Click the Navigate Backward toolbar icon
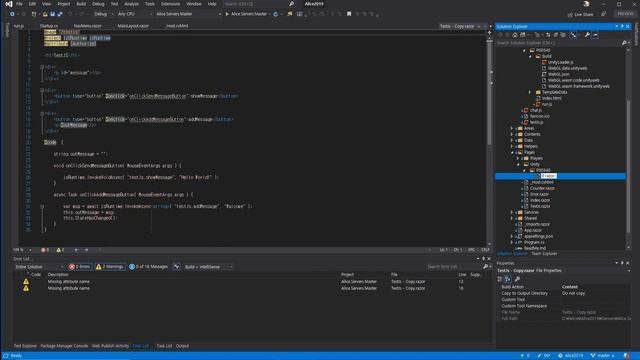This screenshot has width=640, height=360. 12,14
